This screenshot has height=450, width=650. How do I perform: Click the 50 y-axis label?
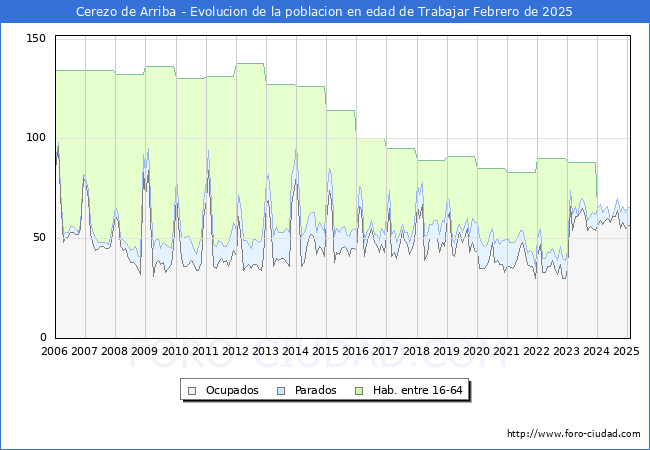(x=39, y=237)
